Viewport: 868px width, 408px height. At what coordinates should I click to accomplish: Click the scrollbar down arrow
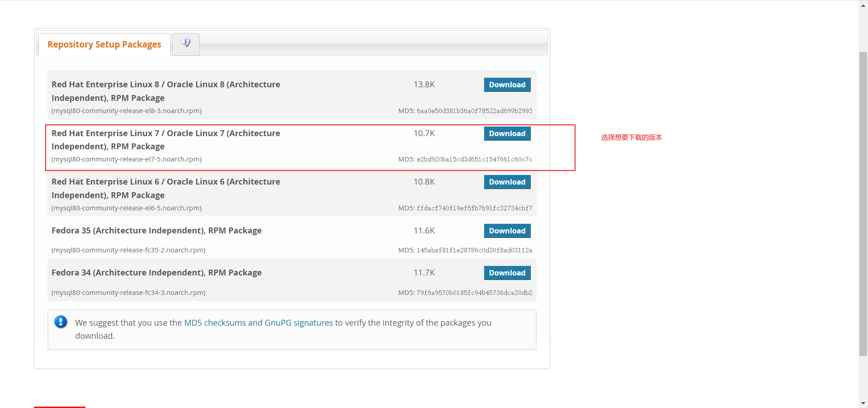(863, 403)
